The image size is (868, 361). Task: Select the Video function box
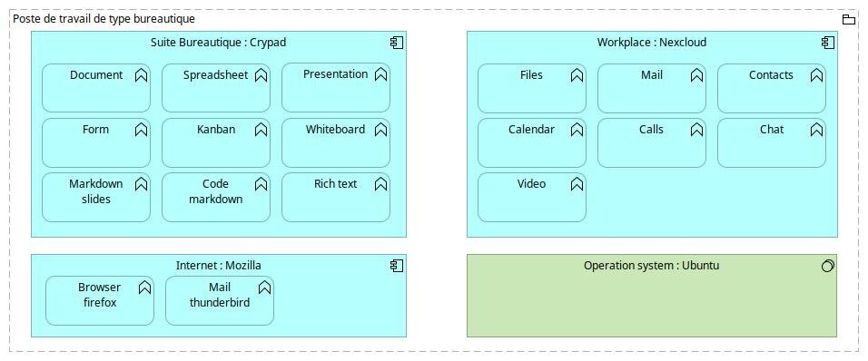[x=532, y=198]
